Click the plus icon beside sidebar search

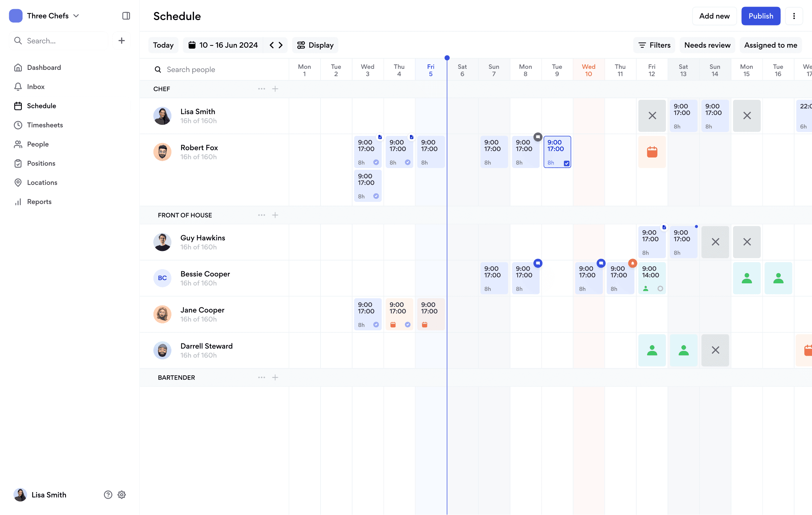pyautogui.click(x=122, y=41)
